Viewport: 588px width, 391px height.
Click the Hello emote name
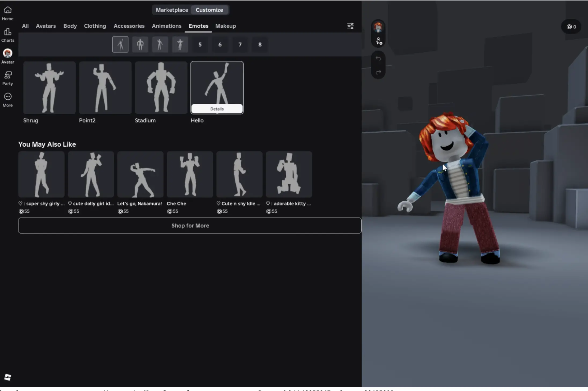point(197,121)
